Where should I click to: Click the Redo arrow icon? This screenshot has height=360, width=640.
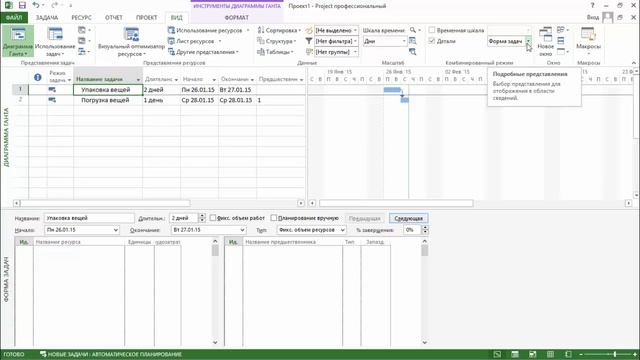click(54, 5)
